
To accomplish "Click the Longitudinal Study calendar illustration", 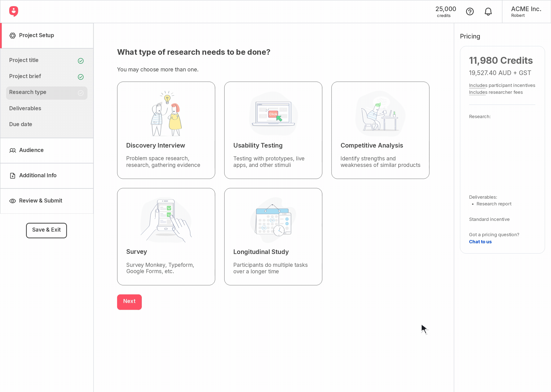I will 273,220.
